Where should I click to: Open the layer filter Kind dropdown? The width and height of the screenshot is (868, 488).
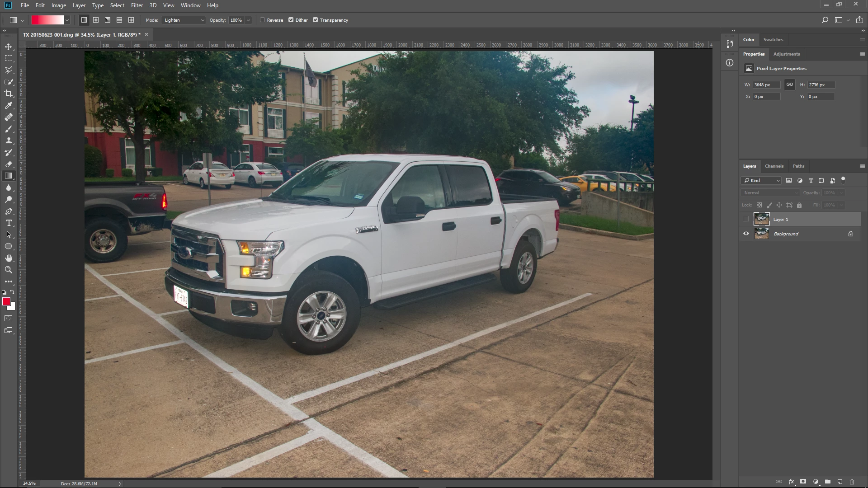(762, 180)
